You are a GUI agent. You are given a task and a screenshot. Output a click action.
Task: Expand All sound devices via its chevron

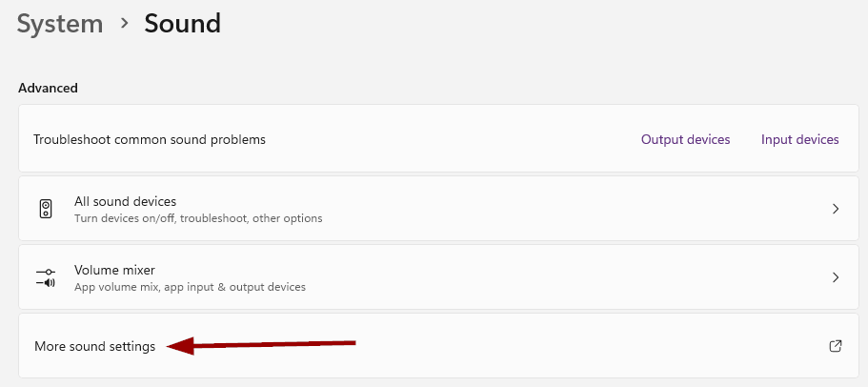pyautogui.click(x=836, y=209)
